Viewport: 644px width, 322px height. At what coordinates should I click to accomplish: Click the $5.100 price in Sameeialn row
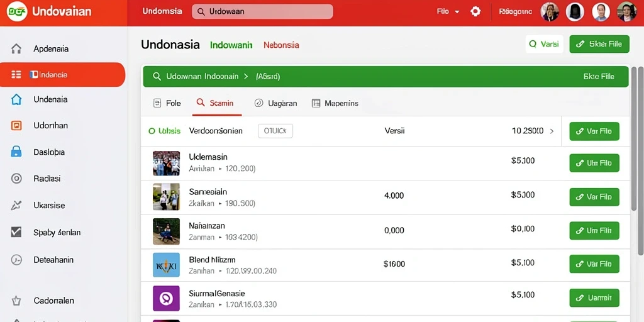pos(523,195)
